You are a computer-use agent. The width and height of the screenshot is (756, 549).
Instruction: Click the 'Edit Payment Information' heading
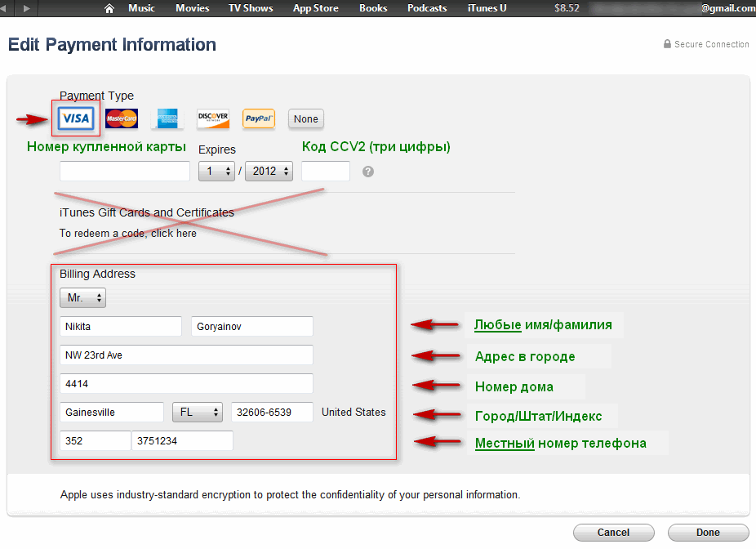(112, 44)
